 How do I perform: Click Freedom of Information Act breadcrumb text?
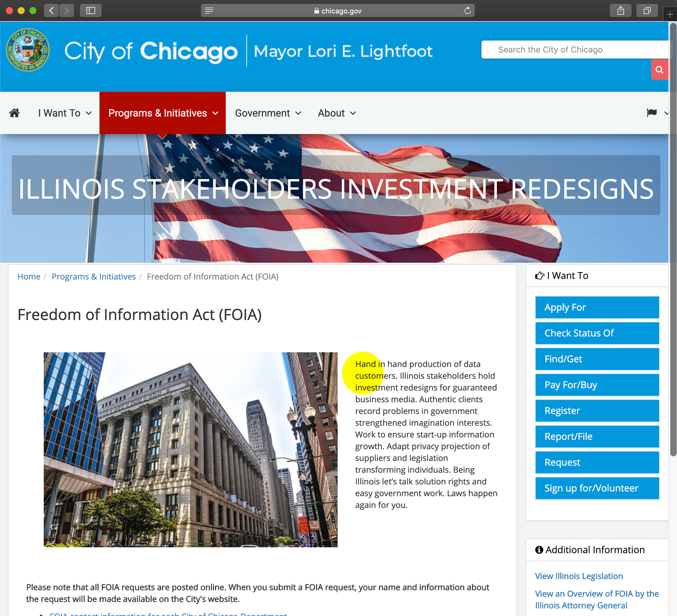(x=213, y=277)
